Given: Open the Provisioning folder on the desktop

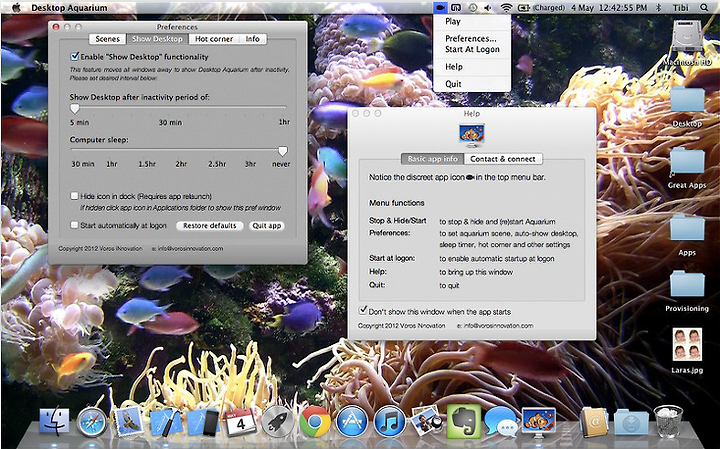Looking at the screenshot, I should pos(687,285).
